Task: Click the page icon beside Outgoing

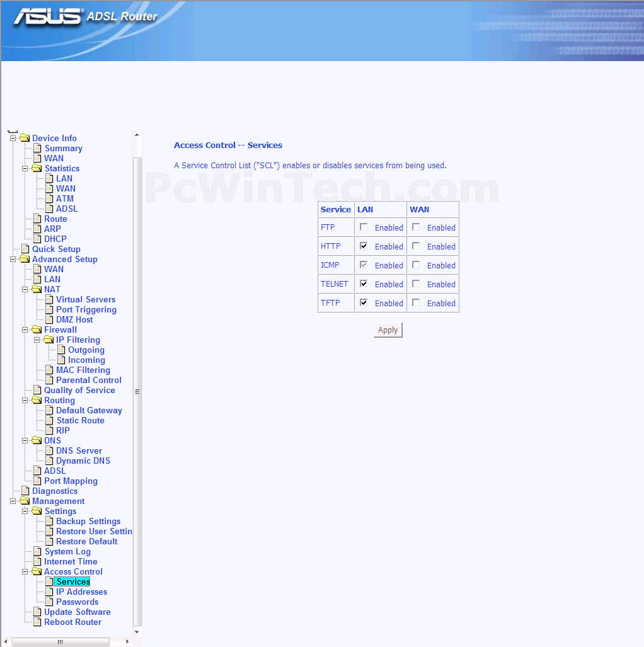Action: [x=61, y=350]
